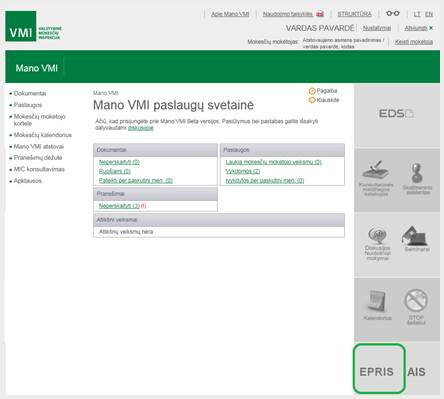This screenshot has width=444, height=399.
Task: Click the text 'Atliktinų veiksmų nėra'
Action: click(126, 232)
